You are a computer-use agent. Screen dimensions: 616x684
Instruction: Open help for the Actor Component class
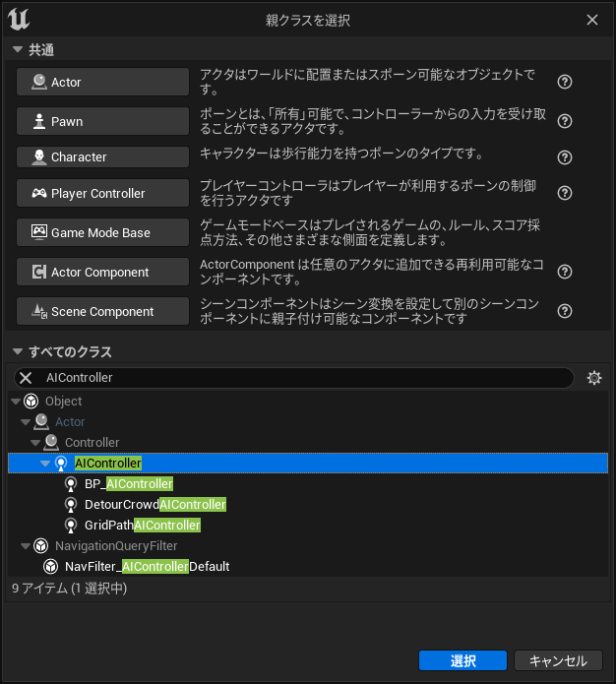[565, 272]
